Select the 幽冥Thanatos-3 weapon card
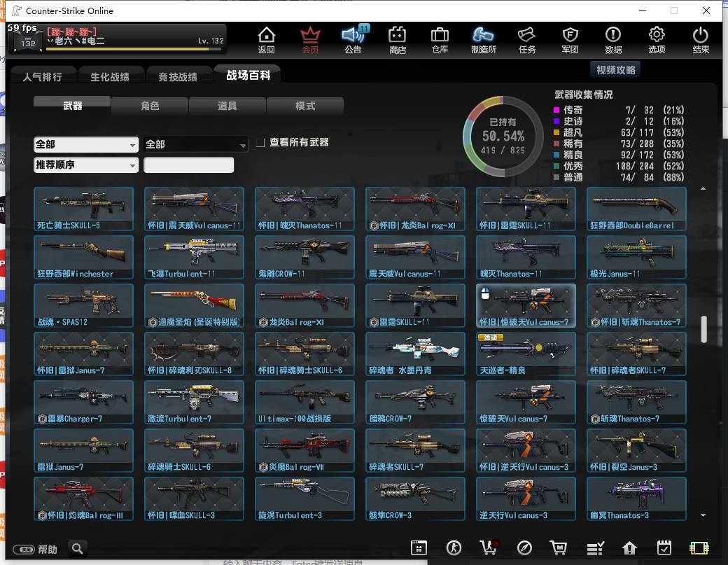 636,498
